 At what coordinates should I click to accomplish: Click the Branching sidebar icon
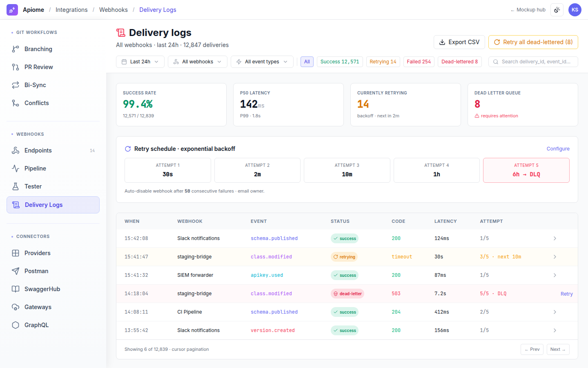point(16,49)
